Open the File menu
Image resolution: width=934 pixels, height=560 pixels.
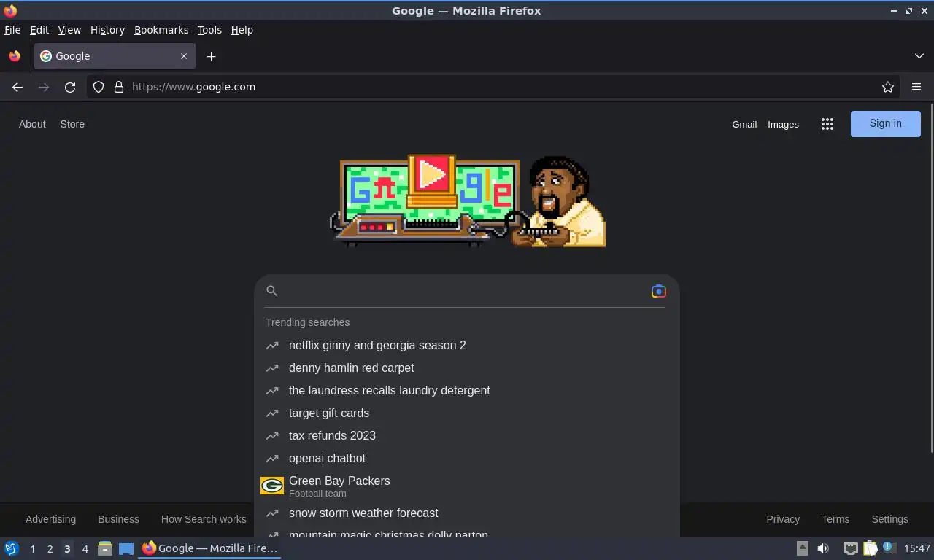tap(12, 30)
